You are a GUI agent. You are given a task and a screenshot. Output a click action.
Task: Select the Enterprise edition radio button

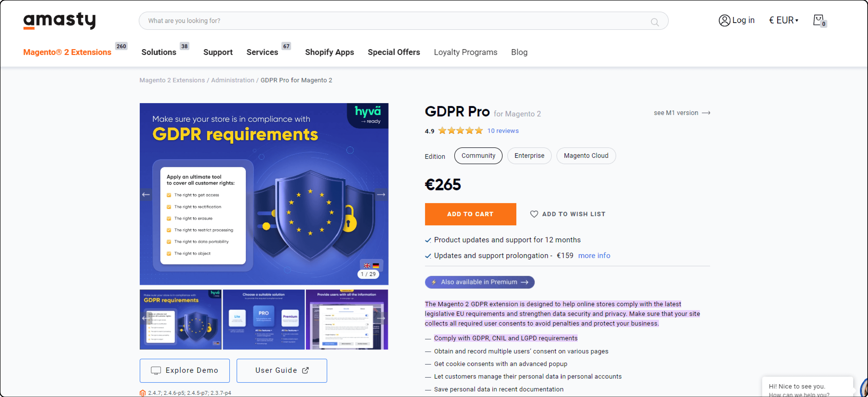point(529,155)
